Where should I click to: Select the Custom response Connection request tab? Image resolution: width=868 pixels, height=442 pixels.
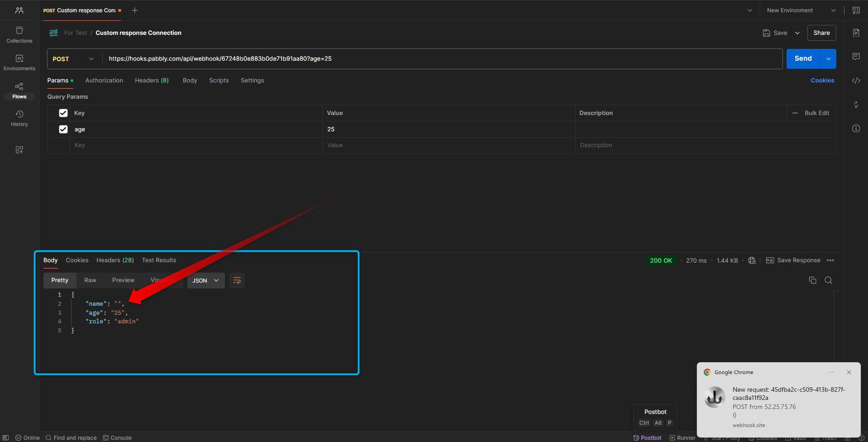tap(82, 10)
